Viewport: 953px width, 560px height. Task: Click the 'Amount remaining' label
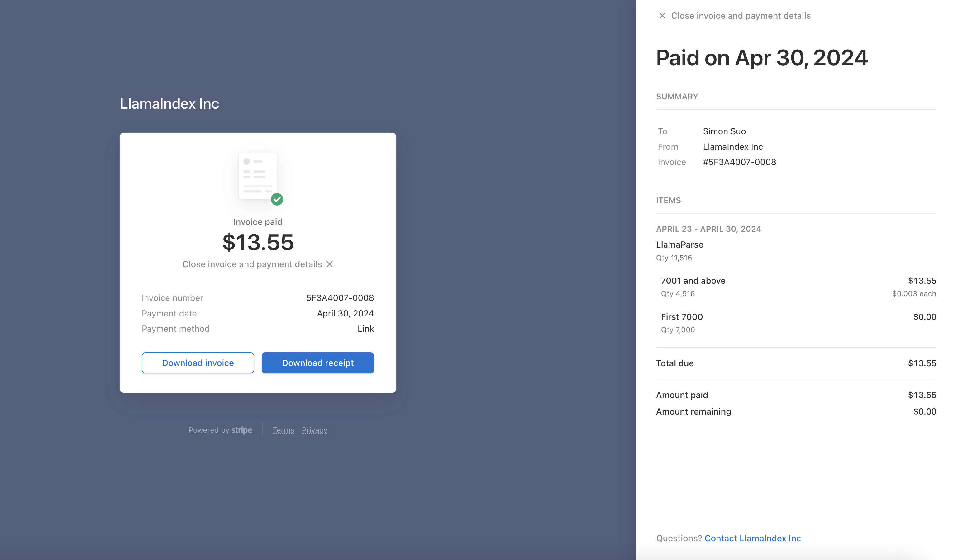coord(693,411)
